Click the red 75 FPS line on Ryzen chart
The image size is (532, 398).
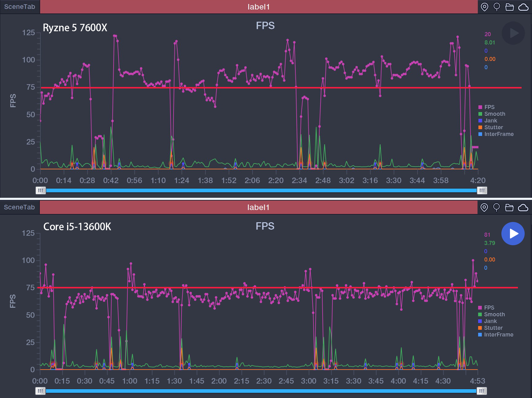tap(281, 88)
